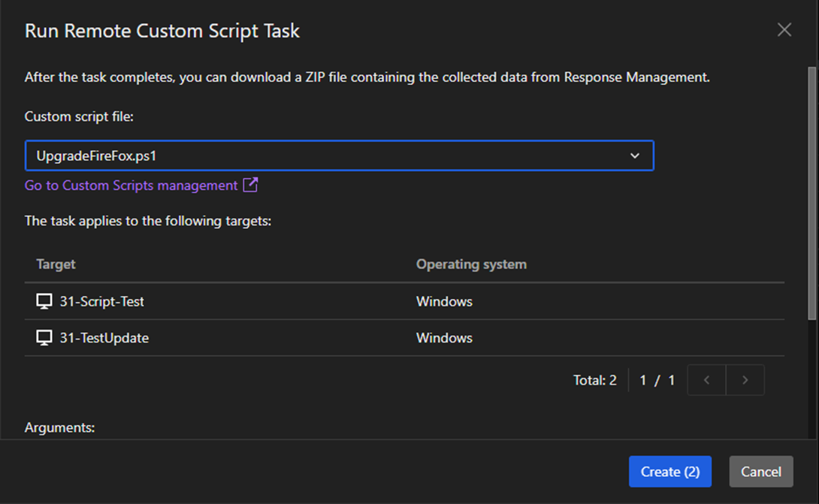
Task: Open the Custom script file dropdown
Action: click(338, 155)
